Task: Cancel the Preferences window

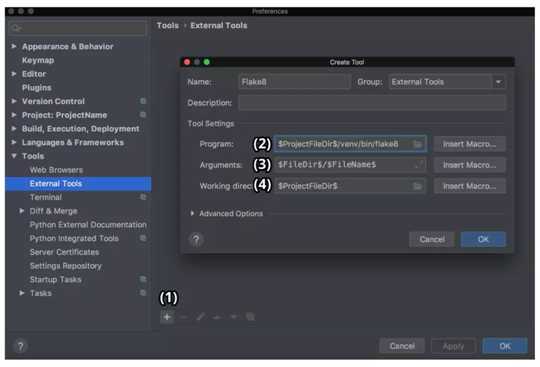Action: 402,346
